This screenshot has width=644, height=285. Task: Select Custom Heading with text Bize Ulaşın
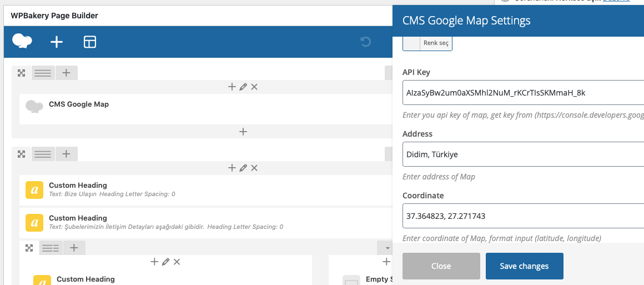tap(206, 190)
